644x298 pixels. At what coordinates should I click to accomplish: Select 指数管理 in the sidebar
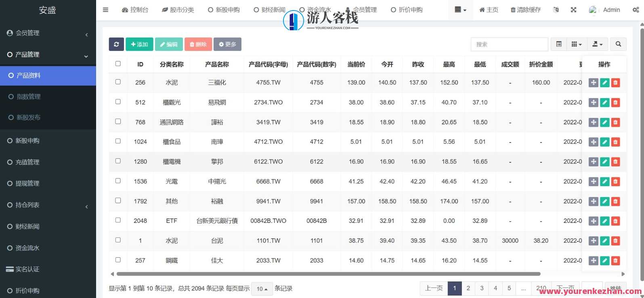[x=48, y=97]
